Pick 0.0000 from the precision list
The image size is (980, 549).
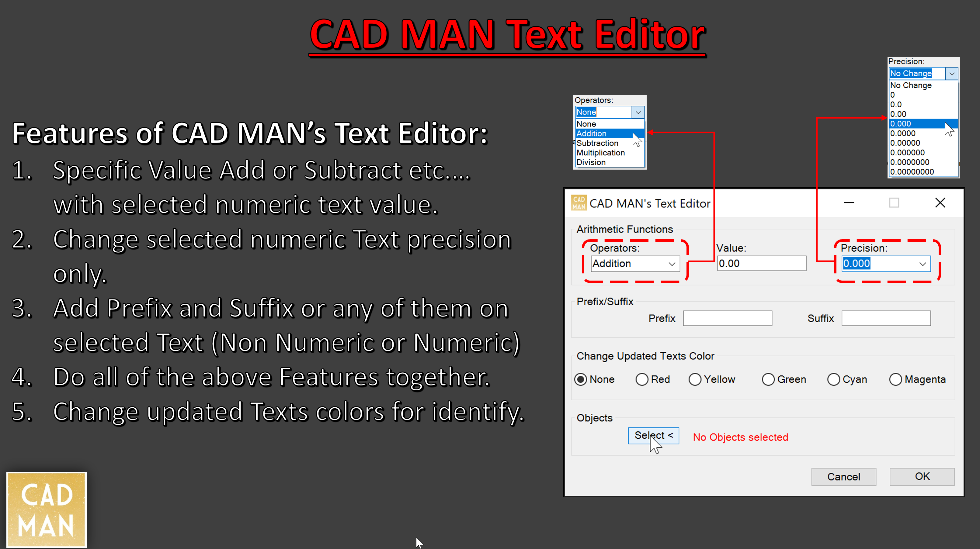[x=903, y=133]
